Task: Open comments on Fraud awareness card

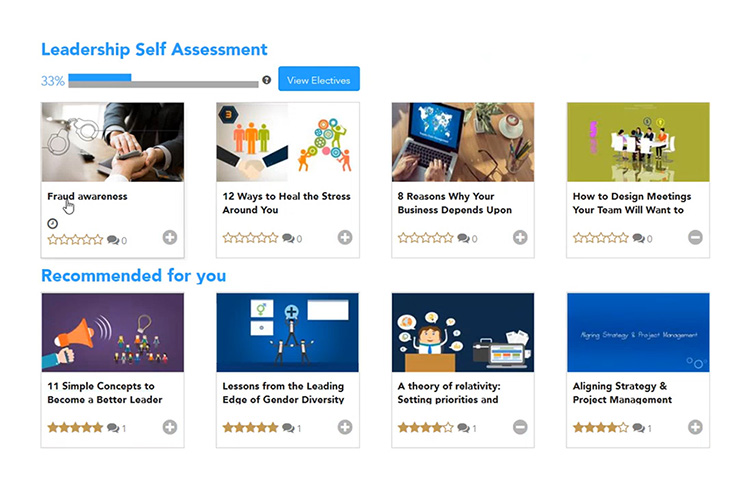Action: click(x=117, y=240)
